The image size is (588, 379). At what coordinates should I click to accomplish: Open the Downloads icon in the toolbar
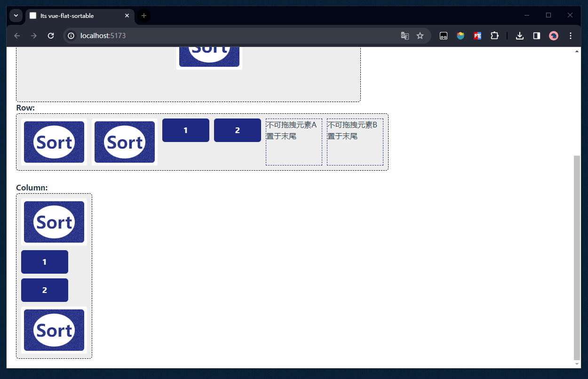519,35
